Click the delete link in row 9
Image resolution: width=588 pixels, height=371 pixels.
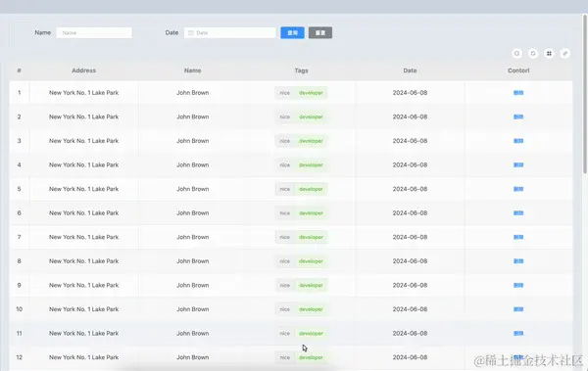pos(518,285)
